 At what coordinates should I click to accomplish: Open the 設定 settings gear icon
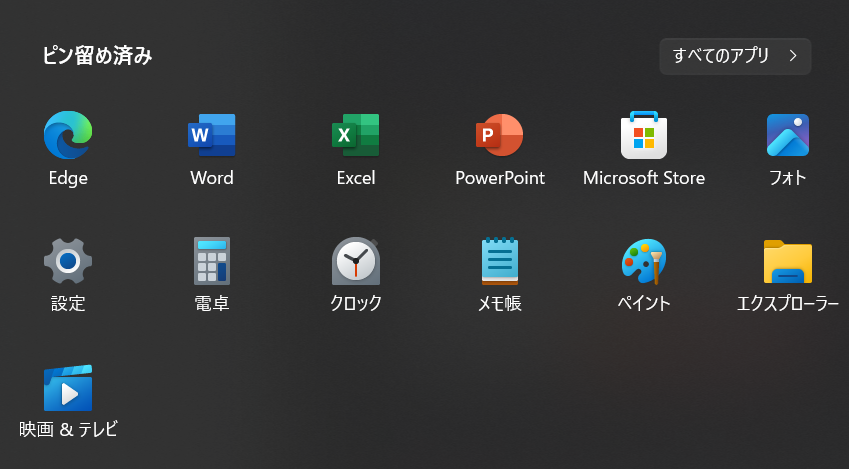click(68, 261)
